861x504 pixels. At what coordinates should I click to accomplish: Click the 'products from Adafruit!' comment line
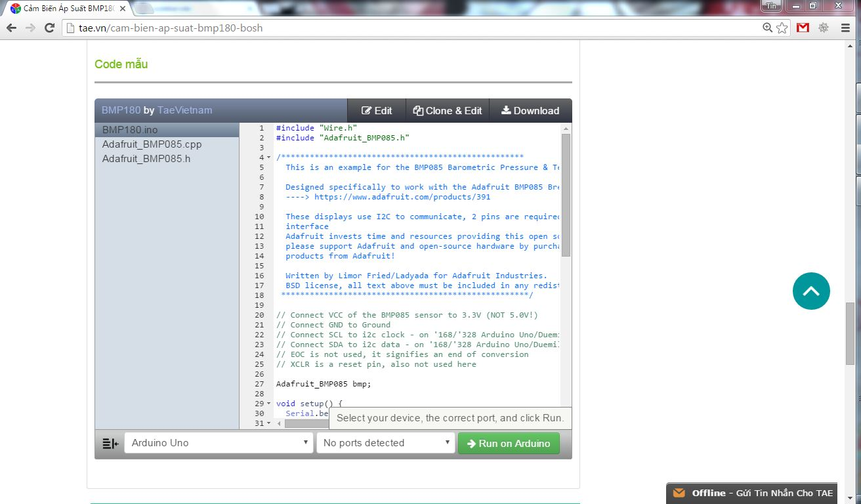coord(340,256)
